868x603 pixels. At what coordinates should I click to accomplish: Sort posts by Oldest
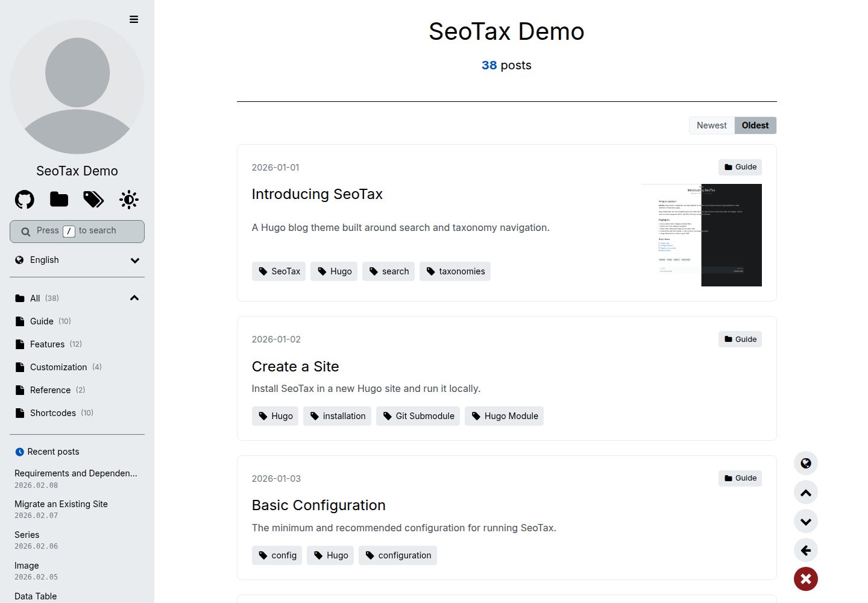[755, 125]
